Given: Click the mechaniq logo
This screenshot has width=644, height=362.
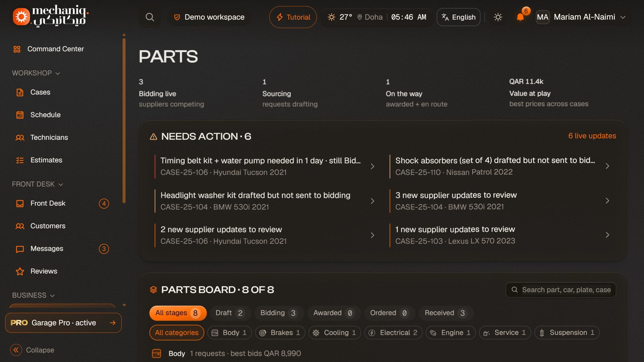Looking at the screenshot, I should 51,16.
